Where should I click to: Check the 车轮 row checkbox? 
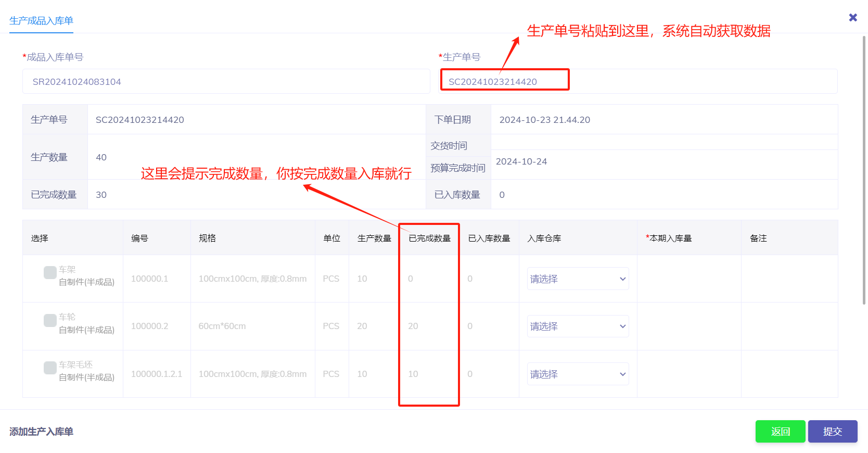50,320
